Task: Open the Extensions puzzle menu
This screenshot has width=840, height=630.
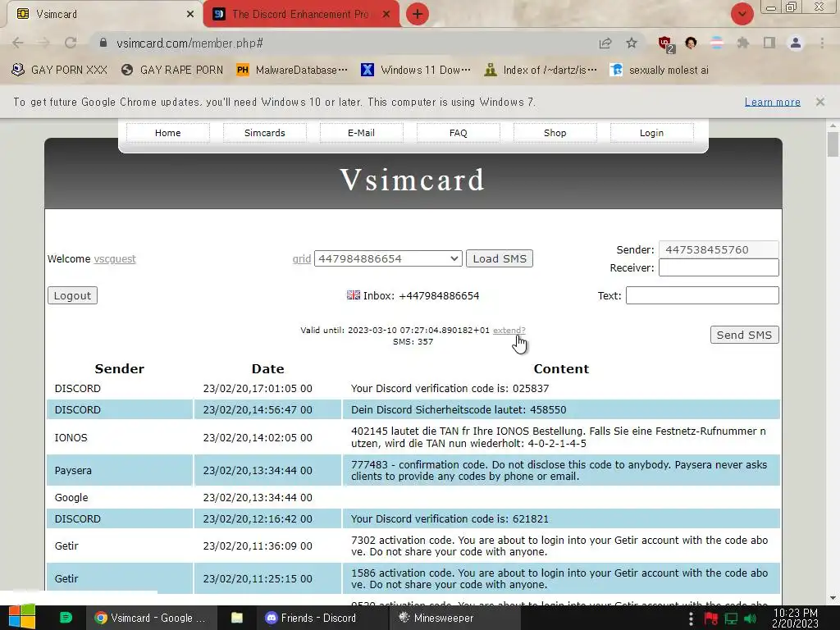Action: [743, 43]
